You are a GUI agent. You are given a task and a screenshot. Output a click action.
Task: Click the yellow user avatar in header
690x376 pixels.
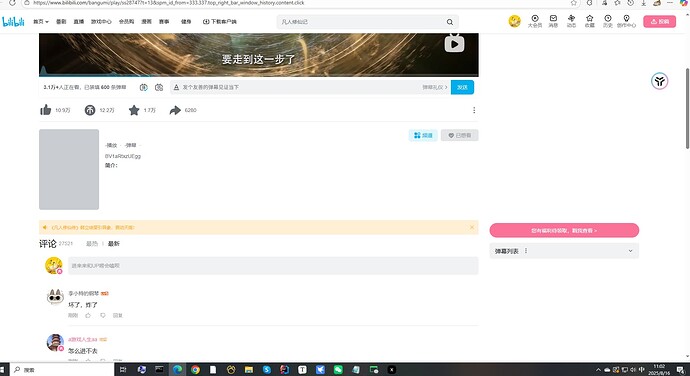[514, 21]
